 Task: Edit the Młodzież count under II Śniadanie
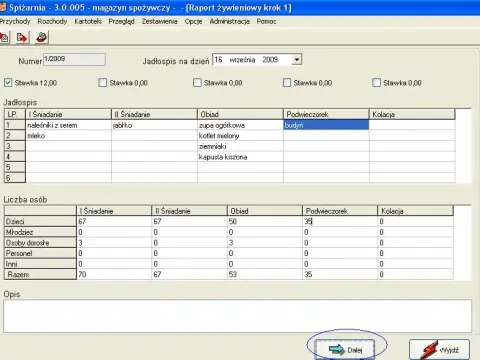[189, 232]
